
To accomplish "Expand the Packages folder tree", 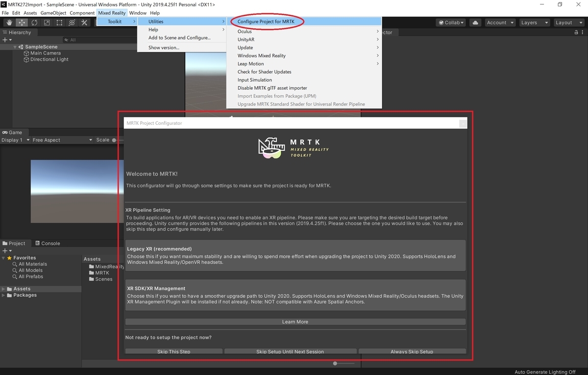I will 3,295.
